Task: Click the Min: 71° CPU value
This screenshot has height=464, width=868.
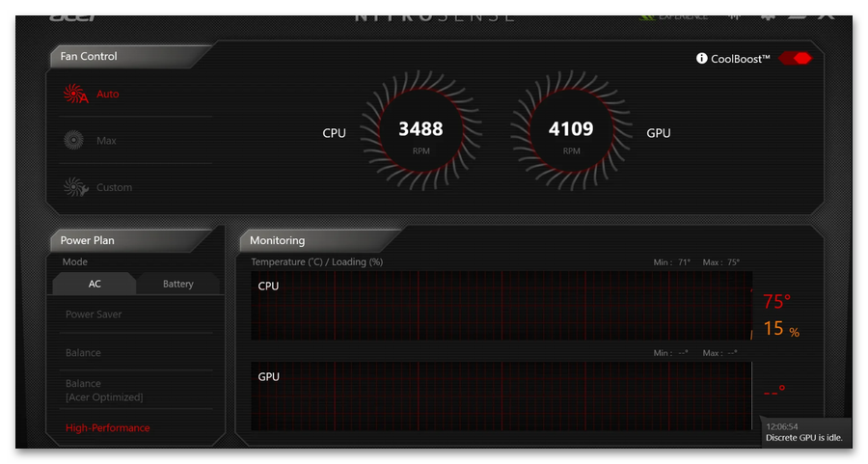Action: (671, 261)
